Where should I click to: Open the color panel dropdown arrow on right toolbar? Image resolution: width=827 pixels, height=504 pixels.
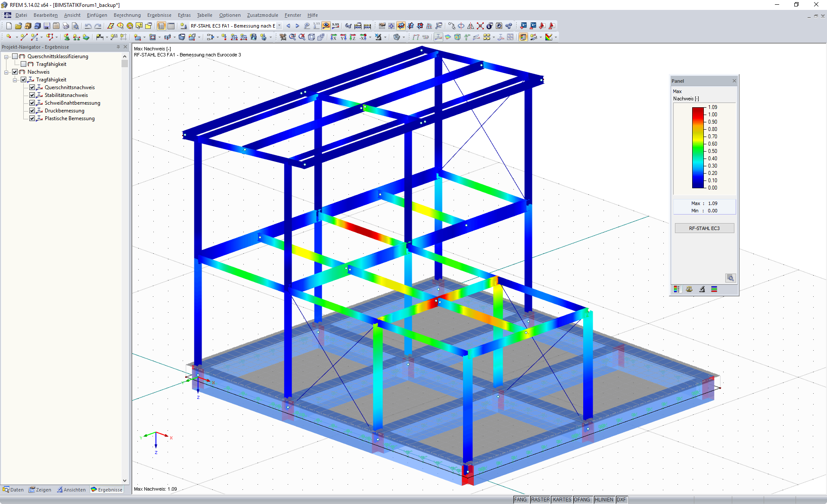556,37
